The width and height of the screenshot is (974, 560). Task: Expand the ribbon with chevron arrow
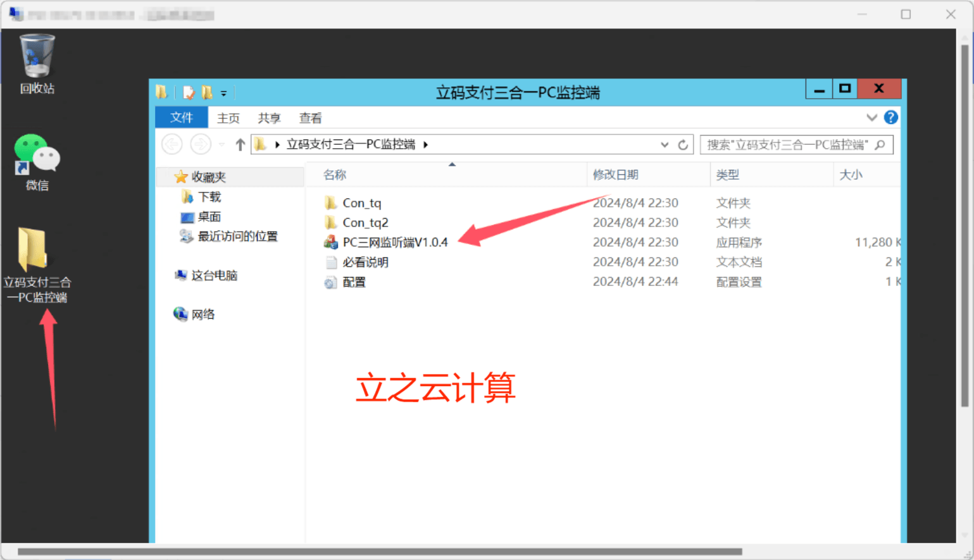click(x=871, y=117)
